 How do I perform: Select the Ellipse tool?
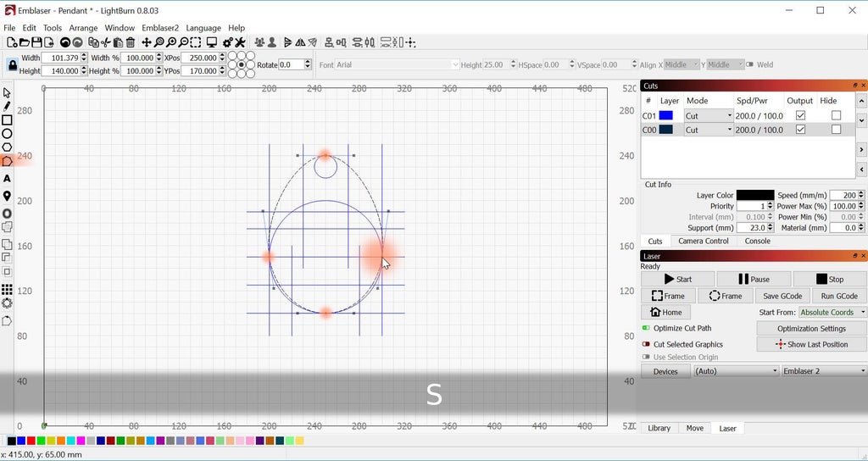[x=7, y=133]
